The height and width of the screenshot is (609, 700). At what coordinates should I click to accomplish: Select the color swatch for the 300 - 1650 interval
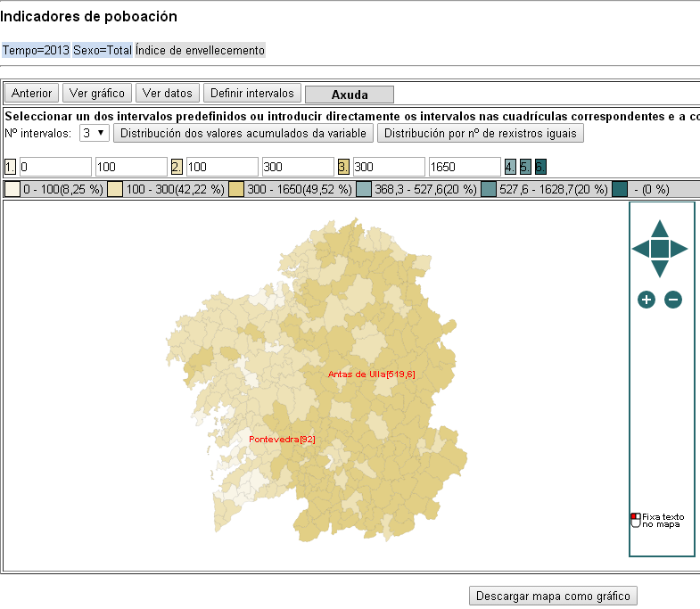tap(236, 189)
